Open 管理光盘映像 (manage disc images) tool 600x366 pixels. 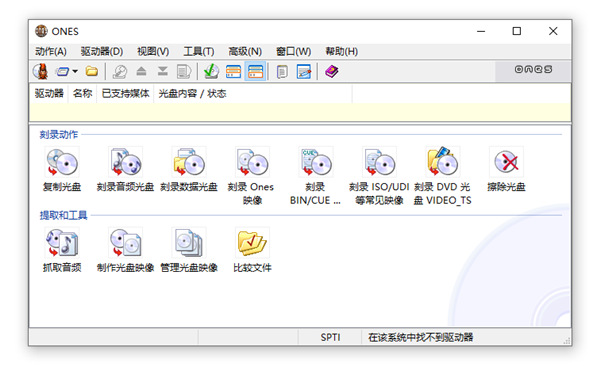(189, 250)
